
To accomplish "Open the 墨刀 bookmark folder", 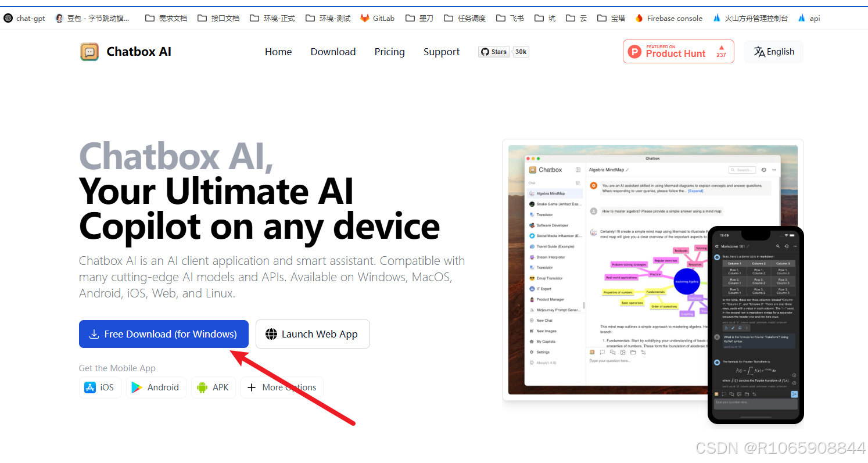I will point(419,18).
